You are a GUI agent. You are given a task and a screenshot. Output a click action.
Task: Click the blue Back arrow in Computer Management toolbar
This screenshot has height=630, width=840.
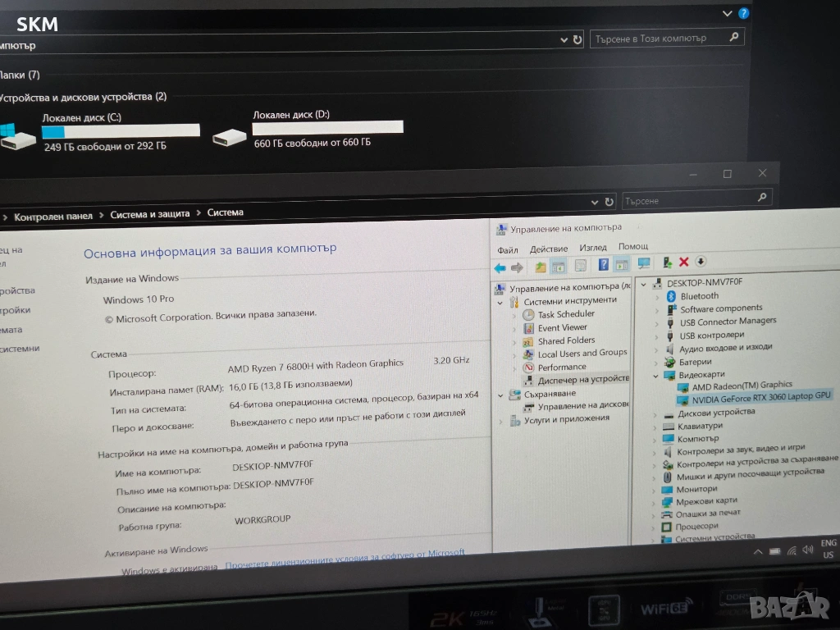pos(500,267)
